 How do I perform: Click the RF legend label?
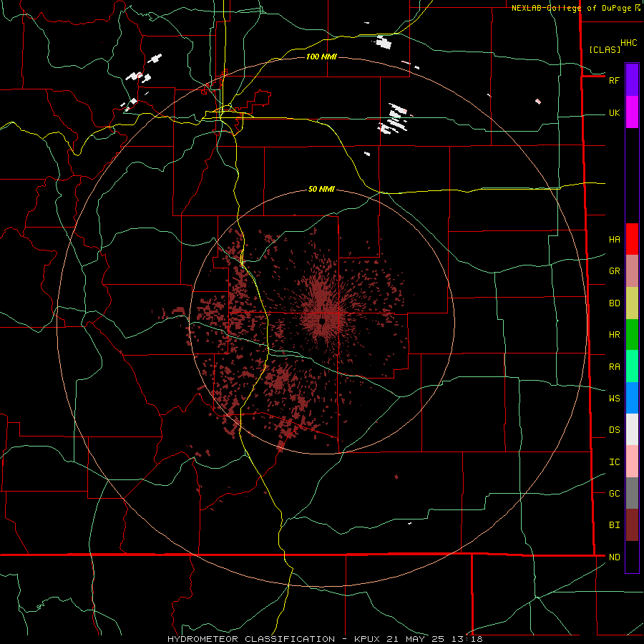[x=614, y=80]
